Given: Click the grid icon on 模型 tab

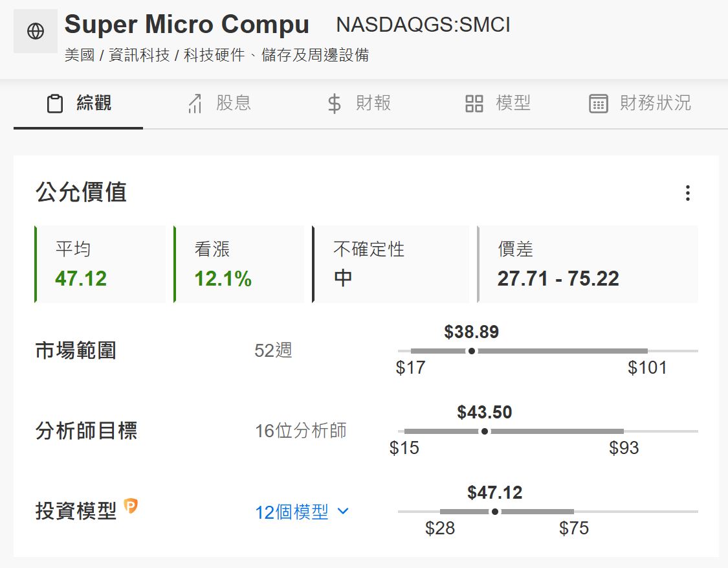Looking at the screenshot, I should pos(474,104).
